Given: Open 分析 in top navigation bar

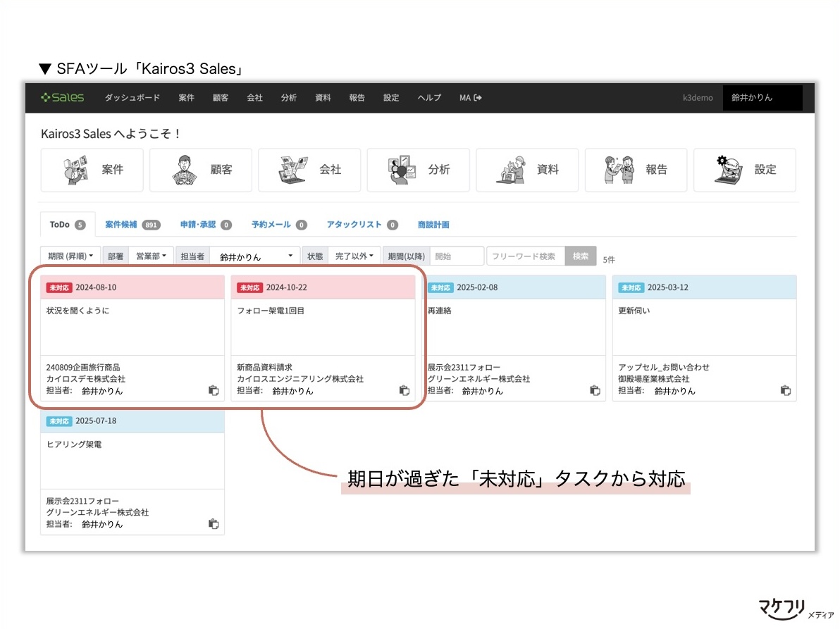Looking at the screenshot, I should pos(289,97).
